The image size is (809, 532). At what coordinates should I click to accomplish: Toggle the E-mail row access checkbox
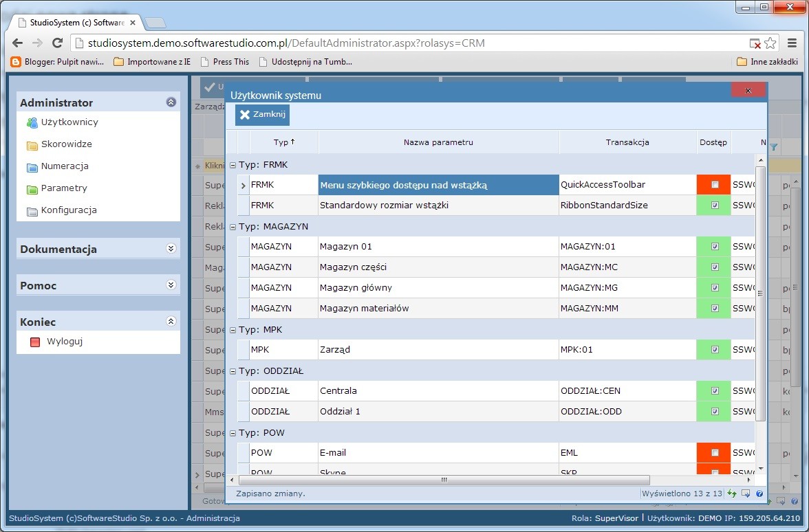coord(715,453)
